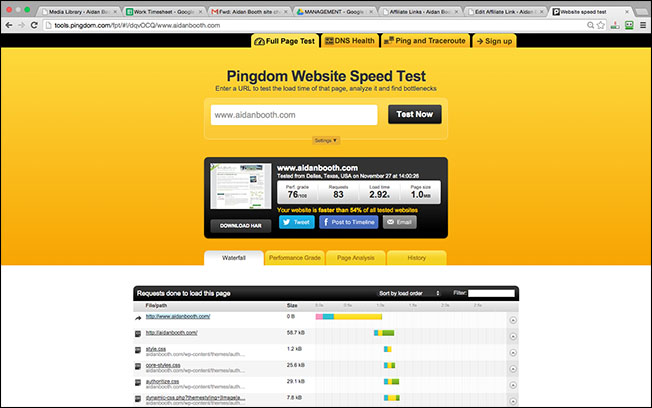The width and height of the screenshot is (652, 408).
Task: Expand the Settings dropdown
Action: click(x=326, y=140)
